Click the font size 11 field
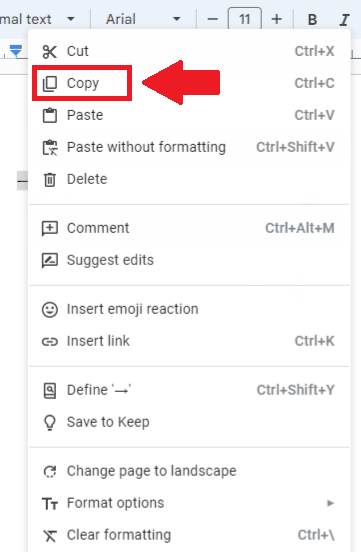Viewport: 361px width, 552px height. (245, 19)
